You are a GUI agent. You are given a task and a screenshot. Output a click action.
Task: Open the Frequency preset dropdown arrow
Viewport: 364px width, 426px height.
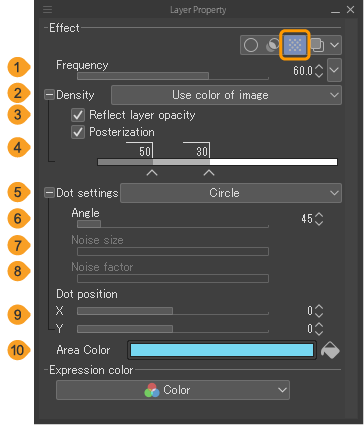click(334, 70)
